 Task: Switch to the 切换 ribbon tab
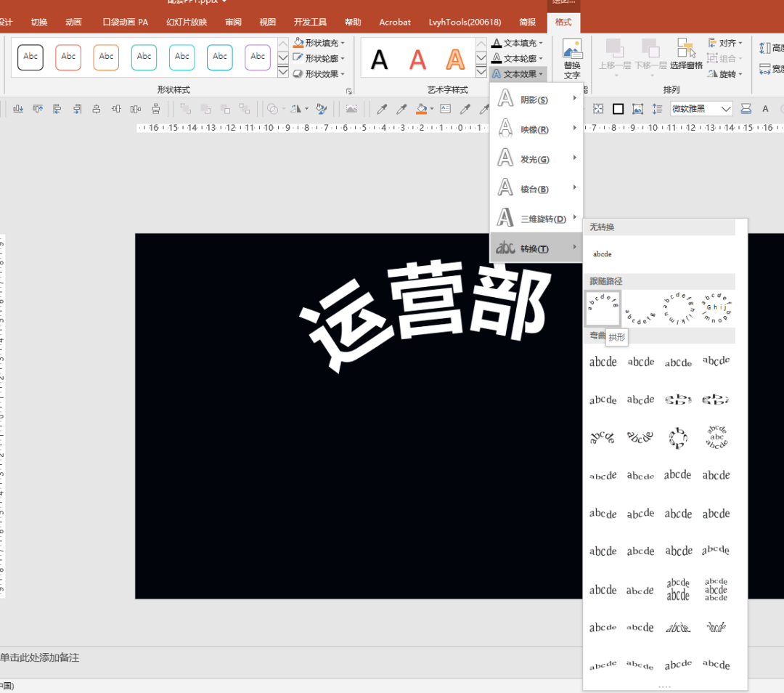(39, 22)
